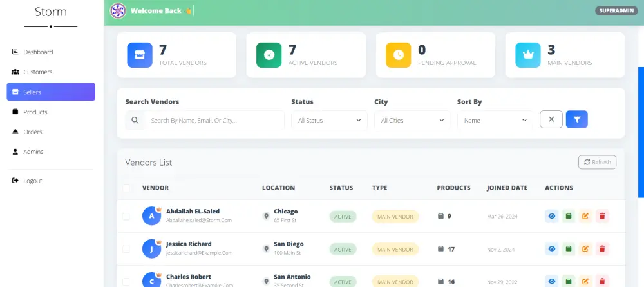Clear filters with the X button
Image resolution: width=644 pixels, height=287 pixels.
pyautogui.click(x=551, y=119)
